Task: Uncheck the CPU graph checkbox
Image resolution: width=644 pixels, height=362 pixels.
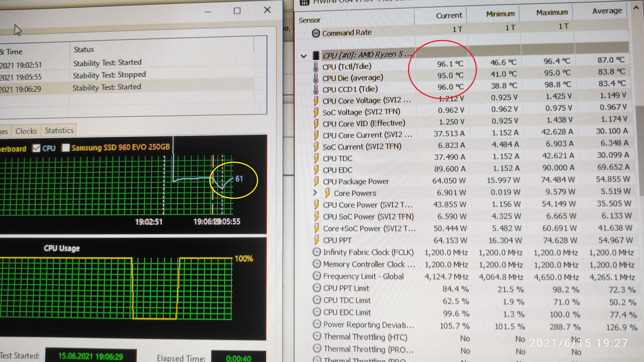Action: tap(37, 148)
